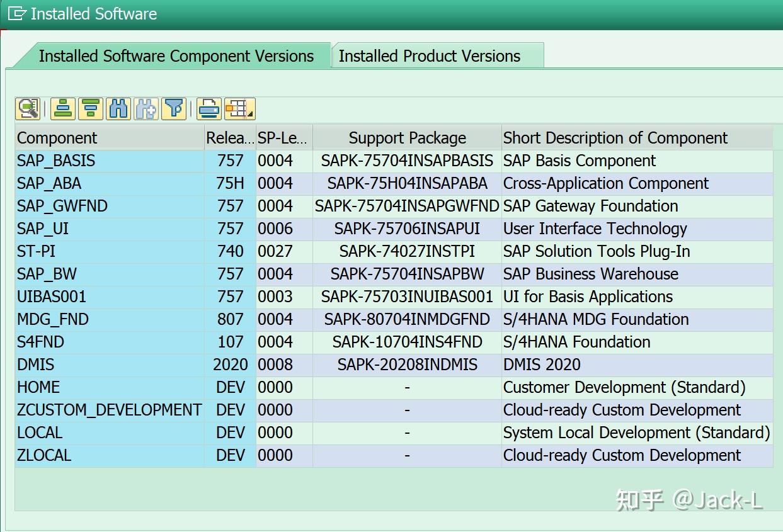Select the 740 release value
783x532 pixels.
pyautogui.click(x=230, y=251)
